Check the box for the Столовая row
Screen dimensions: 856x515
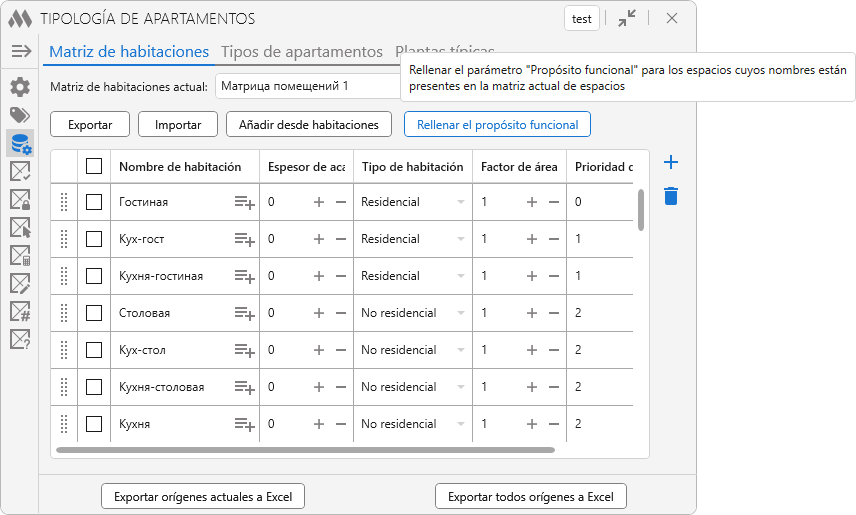click(x=94, y=313)
